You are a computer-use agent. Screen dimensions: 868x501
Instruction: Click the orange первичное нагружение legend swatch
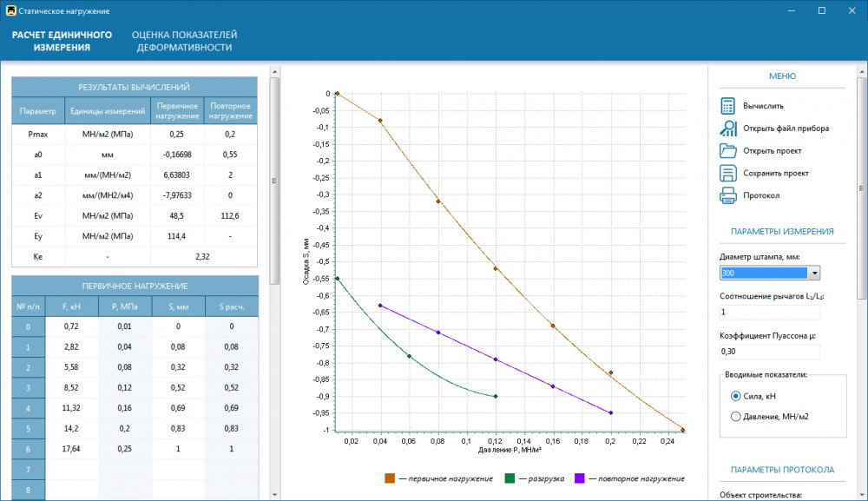(391, 478)
